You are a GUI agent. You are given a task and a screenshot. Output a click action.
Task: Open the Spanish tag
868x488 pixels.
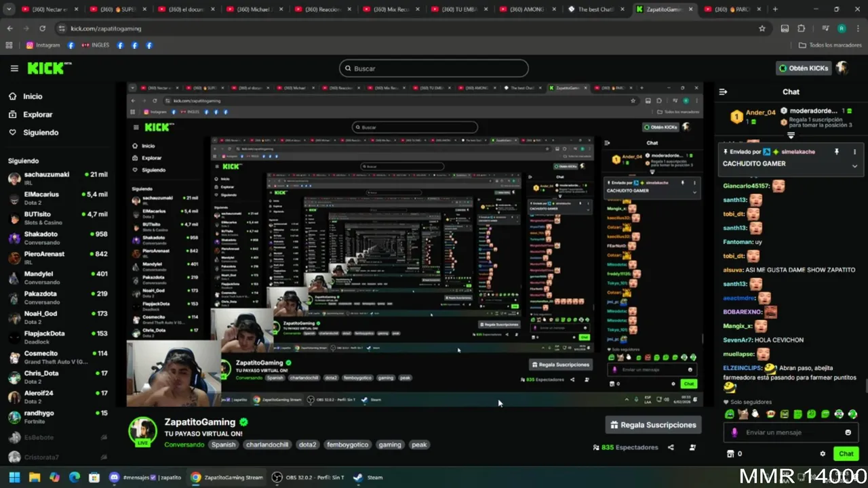223,445
